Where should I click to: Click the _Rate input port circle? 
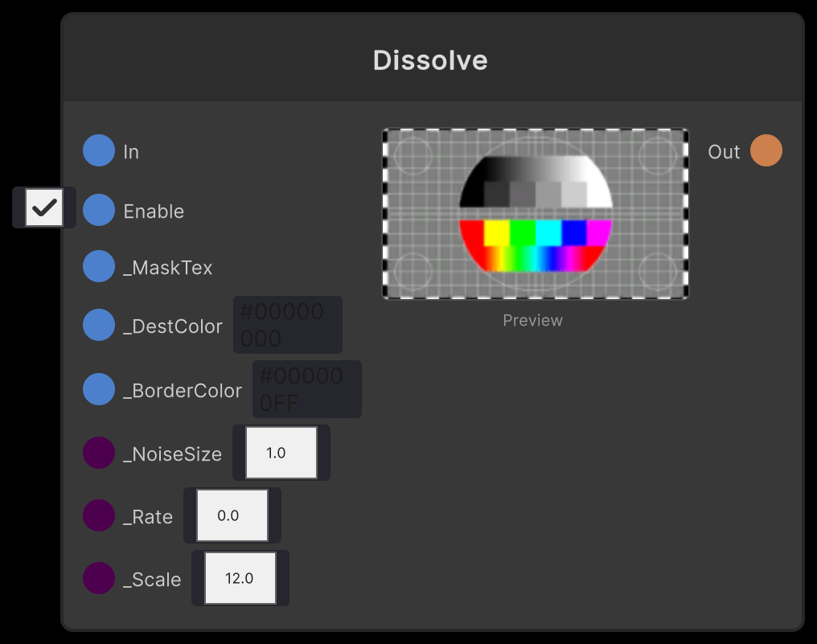click(x=98, y=515)
